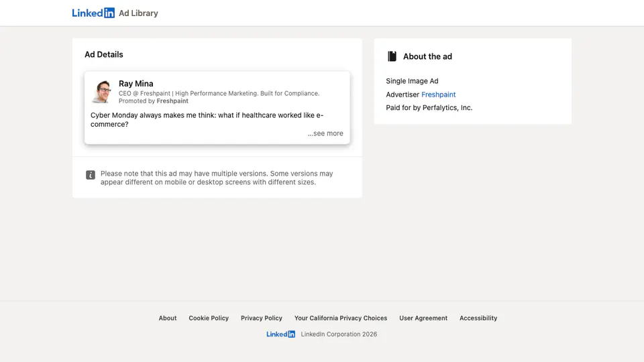Click the 'Ad Details' heading
Image resolution: width=644 pixels, height=362 pixels.
(104, 54)
